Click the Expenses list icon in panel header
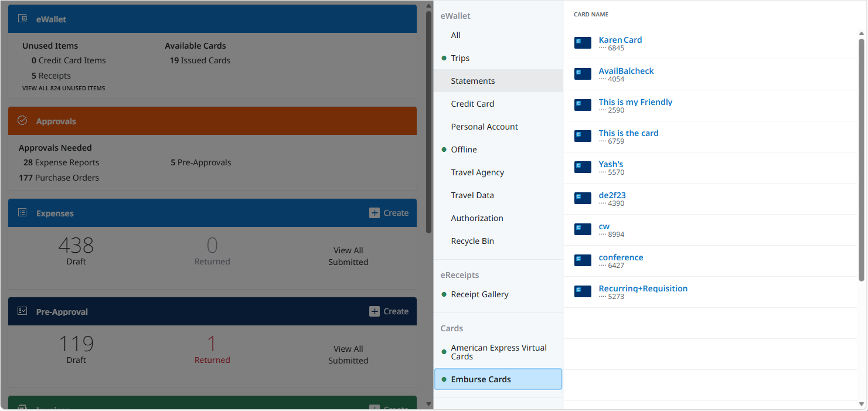Viewport: 868px width, 411px height. pos(22,213)
